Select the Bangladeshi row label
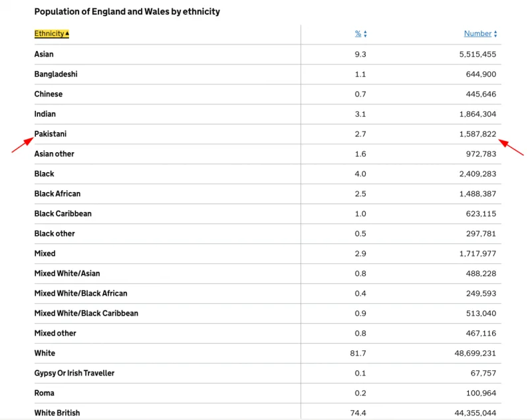 click(56, 74)
